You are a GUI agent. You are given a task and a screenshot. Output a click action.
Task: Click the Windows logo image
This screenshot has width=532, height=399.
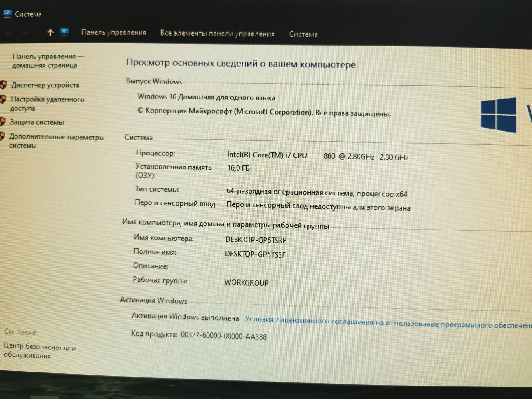click(x=498, y=115)
